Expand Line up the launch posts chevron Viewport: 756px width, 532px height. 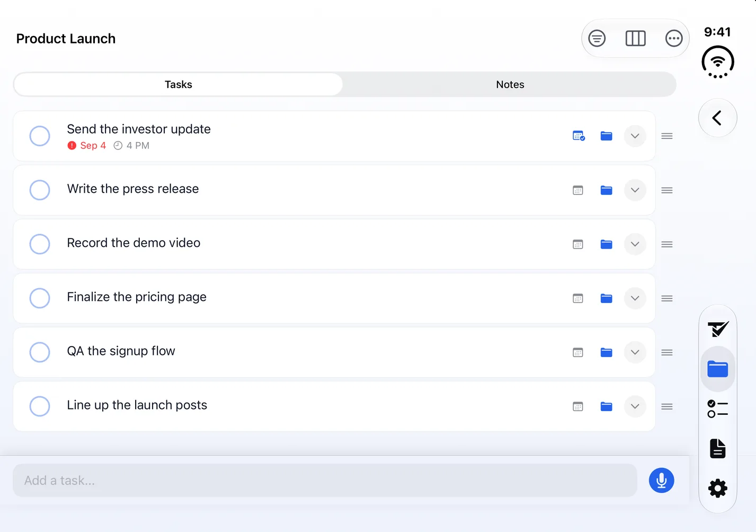[635, 406]
